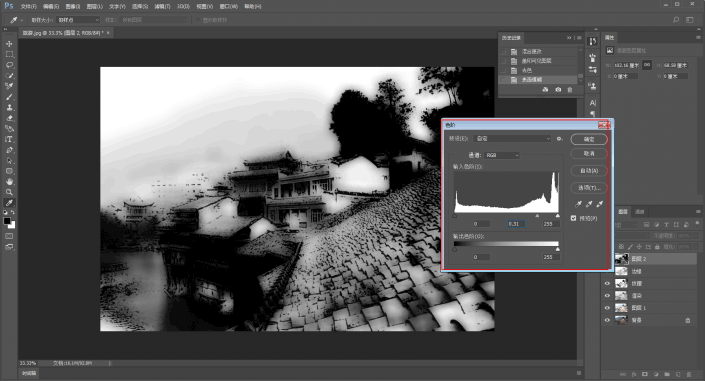705x381 pixels.
Task: Select the Zoom magnifier tool
Action: click(x=9, y=193)
